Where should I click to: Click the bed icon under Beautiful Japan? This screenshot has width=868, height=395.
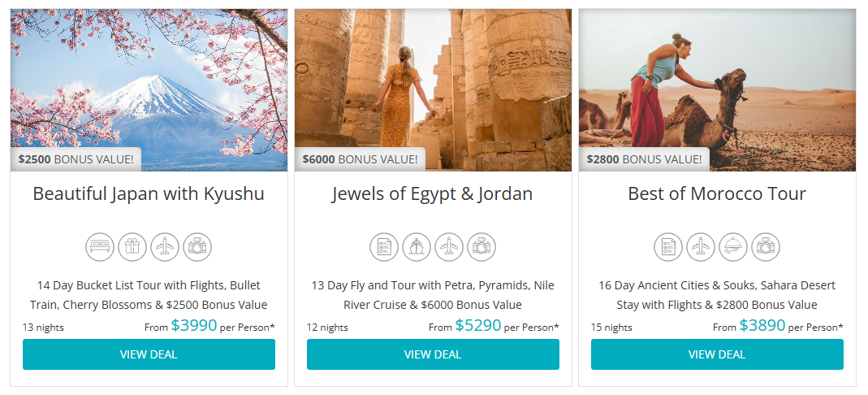click(x=100, y=247)
